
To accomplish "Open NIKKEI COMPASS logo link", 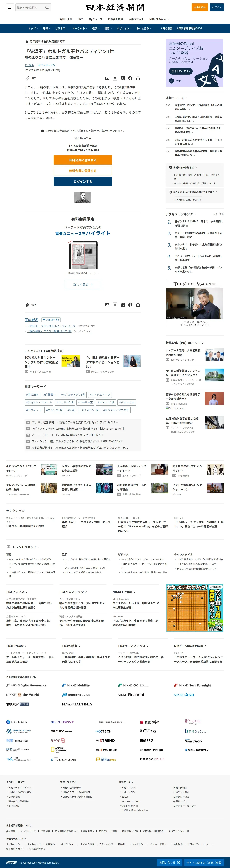I will (x=196, y=750).
